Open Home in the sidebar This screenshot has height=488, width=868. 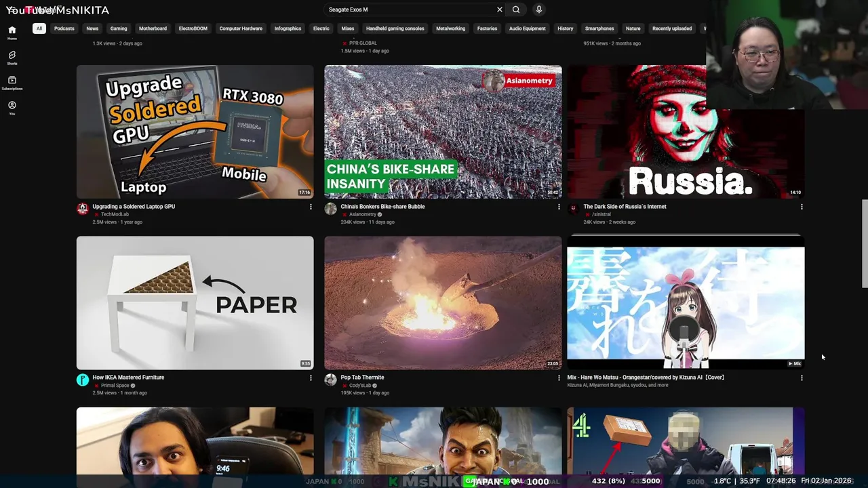12,33
